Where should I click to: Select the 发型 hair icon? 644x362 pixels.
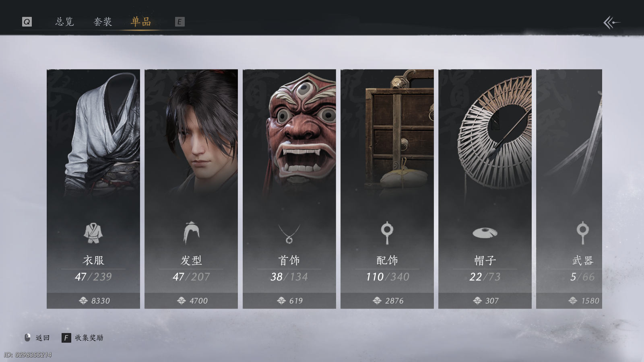tap(191, 233)
